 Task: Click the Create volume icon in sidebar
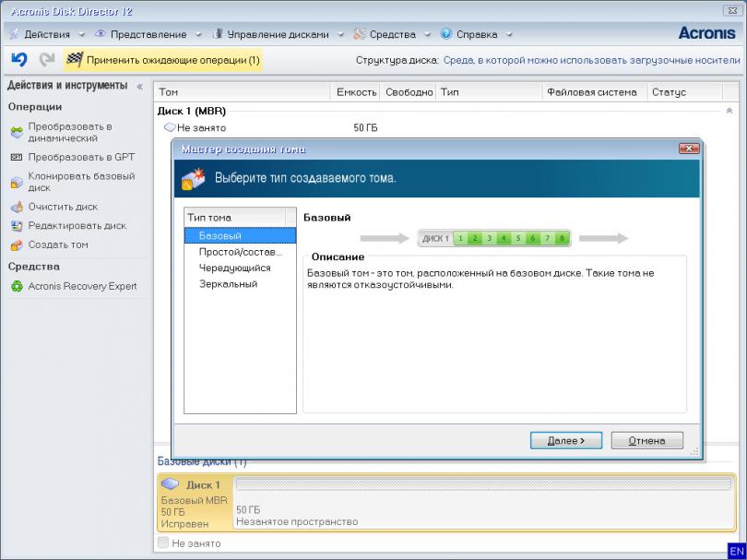pyautogui.click(x=17, y=245)
